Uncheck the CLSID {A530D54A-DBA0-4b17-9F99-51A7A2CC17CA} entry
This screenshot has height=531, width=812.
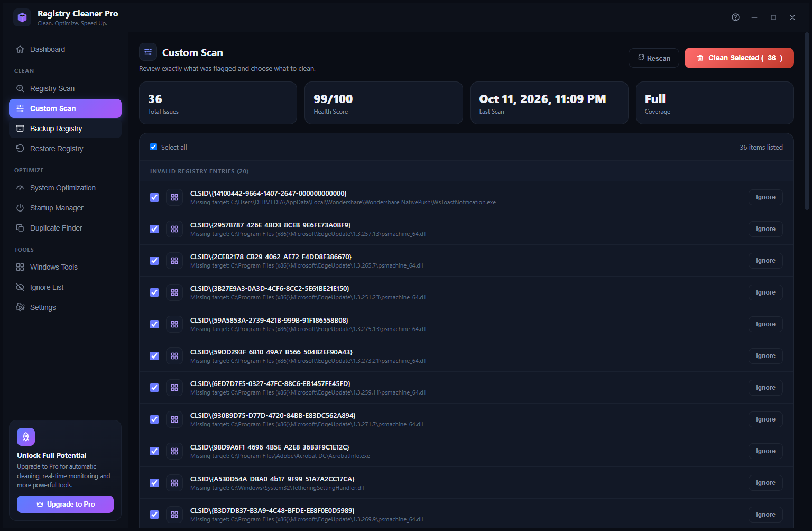154,483
